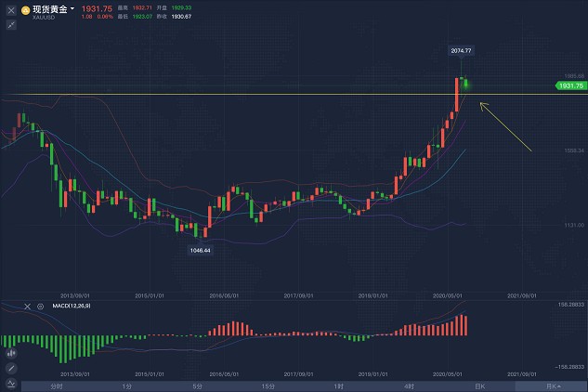Expand the 月K timeframe dropdown
Image resolution: width=588 pixels, height=392 pixels.
click(x=551, y=386)
